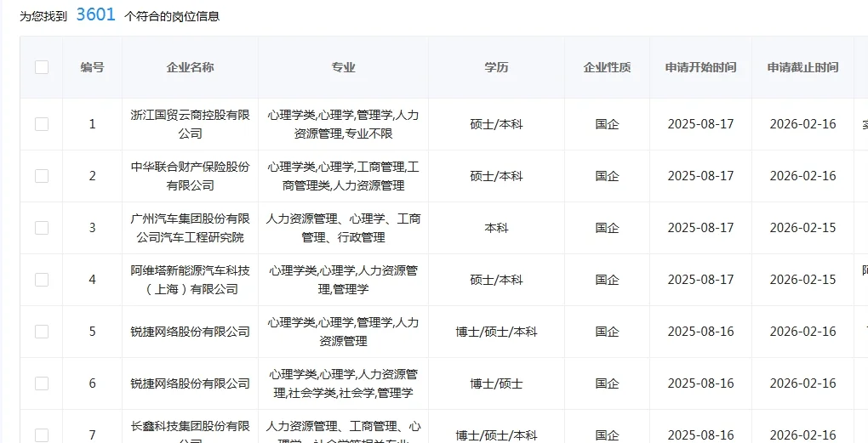This screenshot has height=443, width=868.
Task: Click the 学历 column header
Action: click(x=496, y=67)
